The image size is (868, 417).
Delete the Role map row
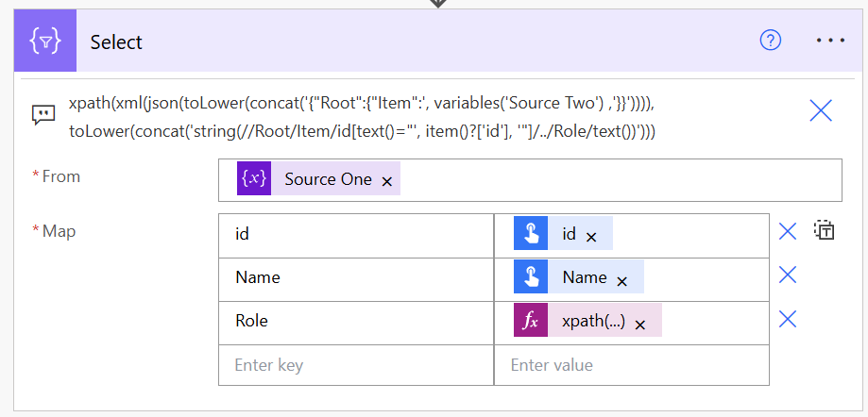point(788,320)
